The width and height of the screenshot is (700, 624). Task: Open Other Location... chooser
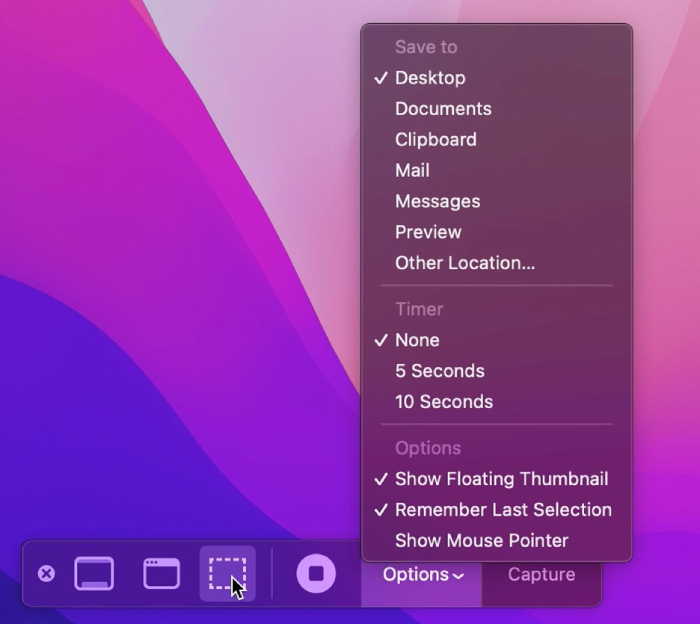464,264
